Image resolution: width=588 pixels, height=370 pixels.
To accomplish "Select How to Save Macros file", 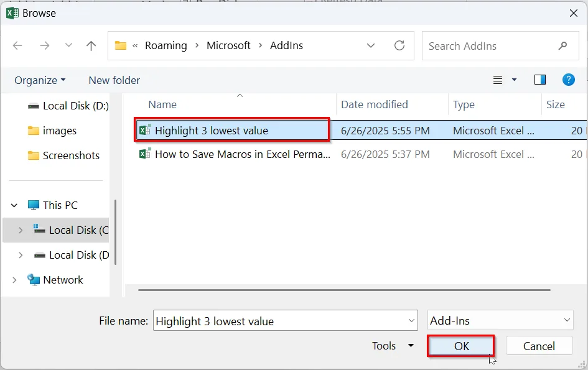I will tap(242, 154).
